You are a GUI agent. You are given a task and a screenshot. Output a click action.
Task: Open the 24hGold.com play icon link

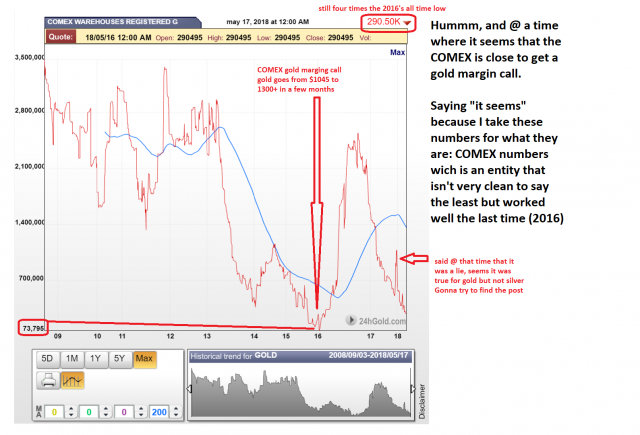(351, 320)
